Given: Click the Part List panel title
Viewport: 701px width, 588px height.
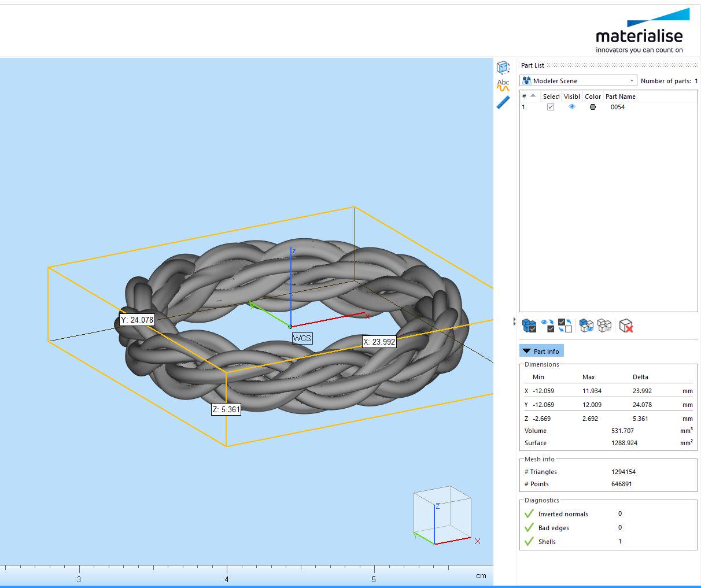Looking at the screenshot, I should pyautogui.click(x=532, y=65).
